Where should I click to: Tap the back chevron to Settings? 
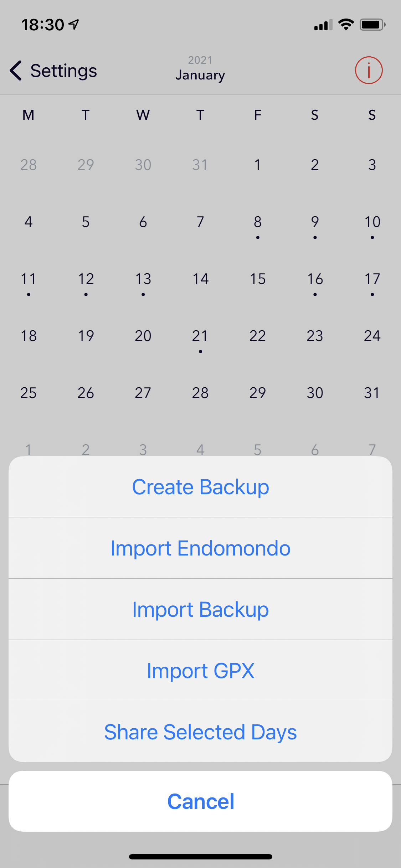16,70
